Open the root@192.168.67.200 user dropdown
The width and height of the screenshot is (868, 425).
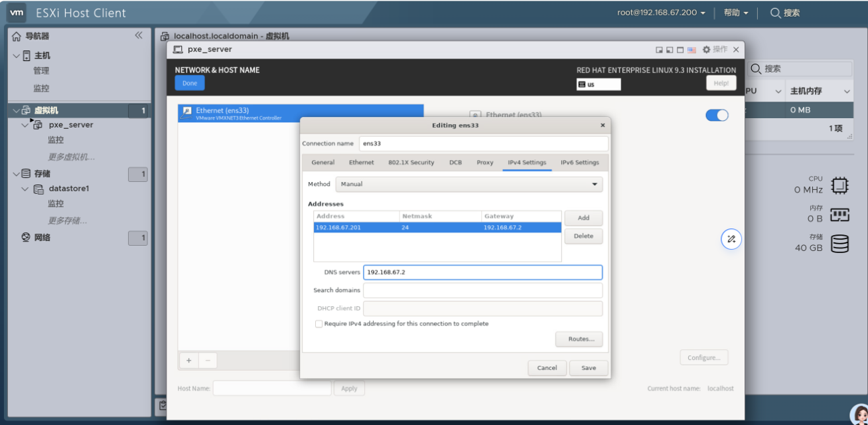(x=661, y=13)
